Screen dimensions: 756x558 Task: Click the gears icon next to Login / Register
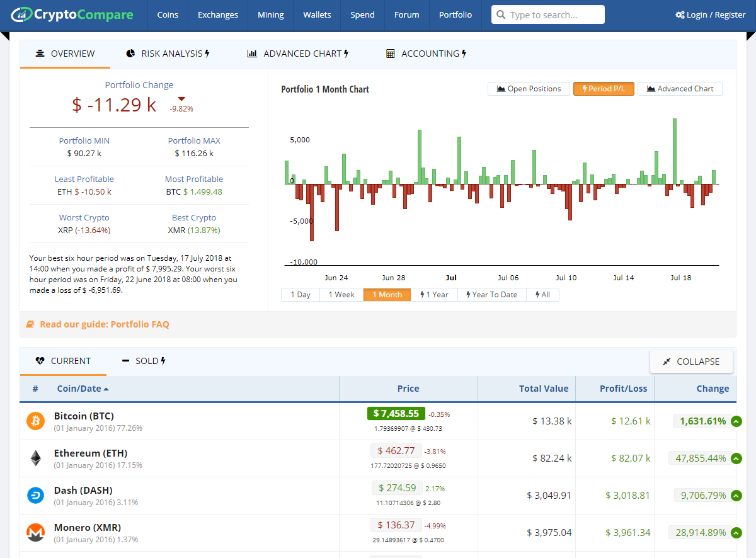(x=681, y=14)
